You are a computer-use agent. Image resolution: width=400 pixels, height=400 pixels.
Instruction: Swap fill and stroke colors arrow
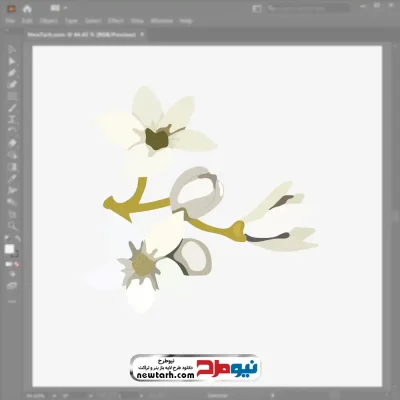(18, 238)
